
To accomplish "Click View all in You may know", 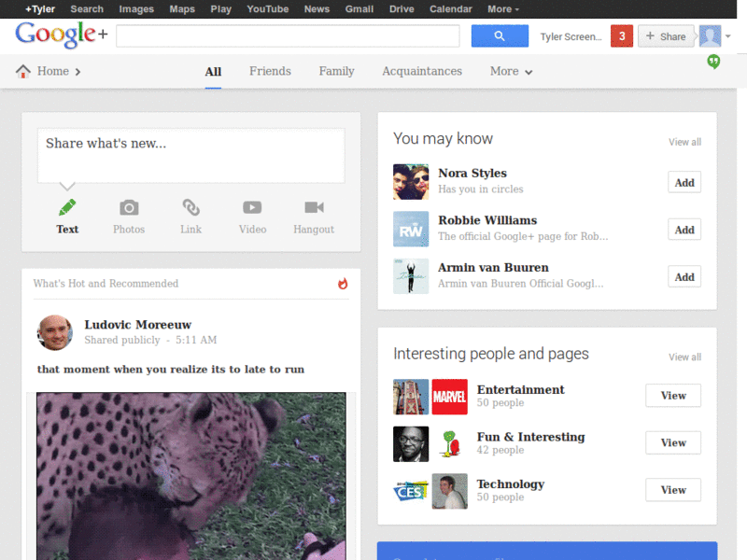I will [684, 142].
